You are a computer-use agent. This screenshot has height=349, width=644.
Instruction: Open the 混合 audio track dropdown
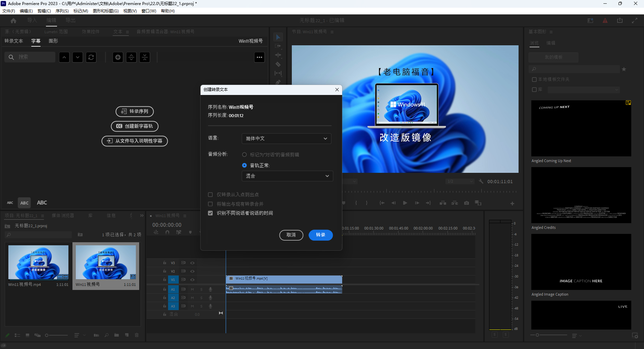point(287,176)
